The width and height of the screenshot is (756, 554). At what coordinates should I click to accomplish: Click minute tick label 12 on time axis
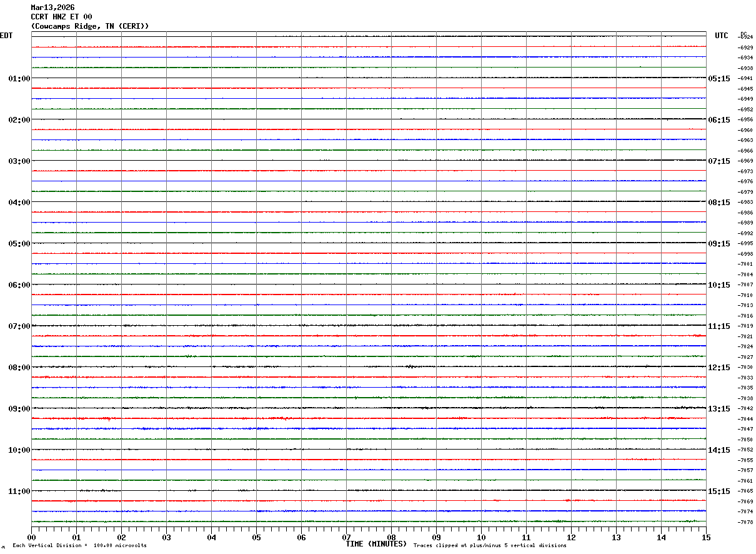click(x=572, y=537)
